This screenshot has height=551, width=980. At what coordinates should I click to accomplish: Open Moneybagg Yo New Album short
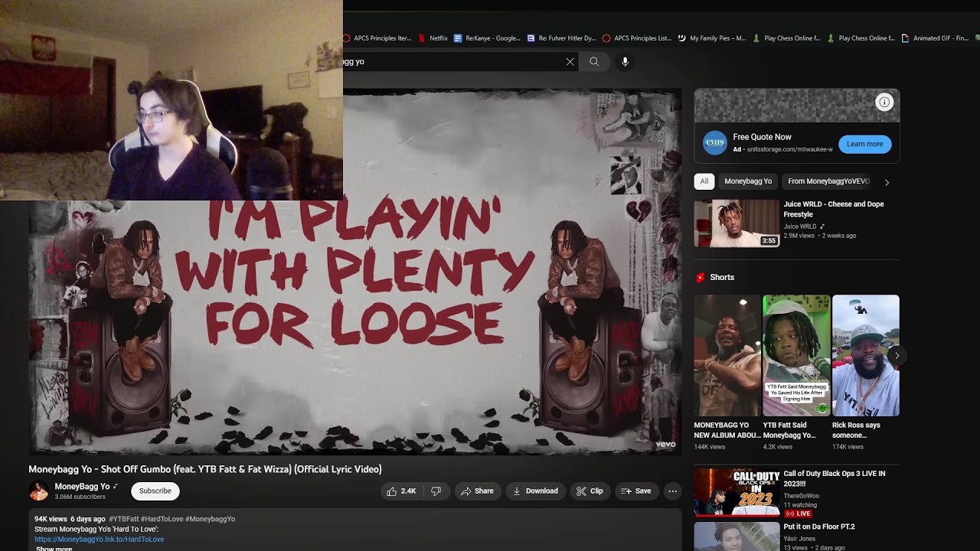click(727, 356)
